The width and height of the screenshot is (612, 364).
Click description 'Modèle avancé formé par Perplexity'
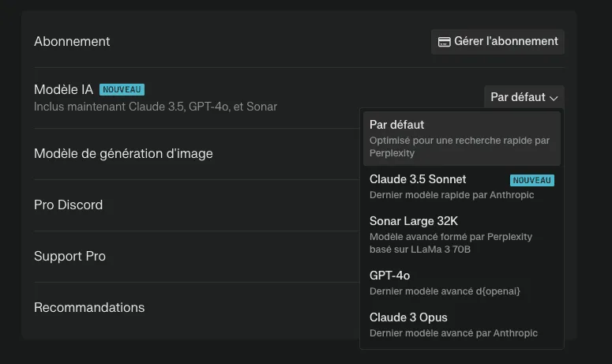451,236
